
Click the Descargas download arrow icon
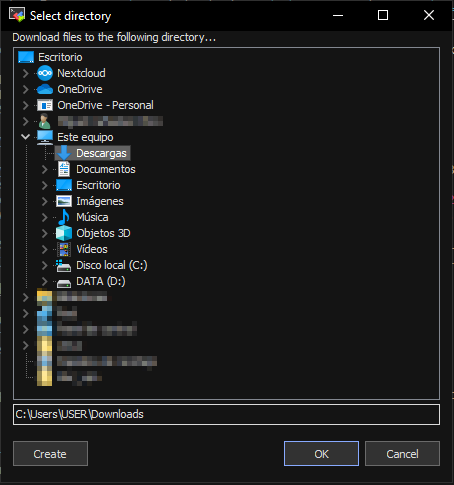64,153
